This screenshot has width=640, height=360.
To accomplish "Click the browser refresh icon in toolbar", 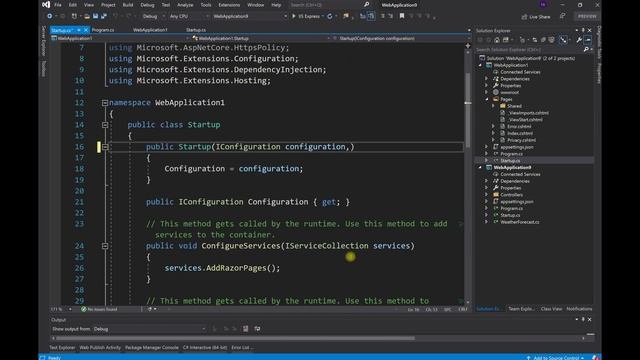I will (330, 16).
